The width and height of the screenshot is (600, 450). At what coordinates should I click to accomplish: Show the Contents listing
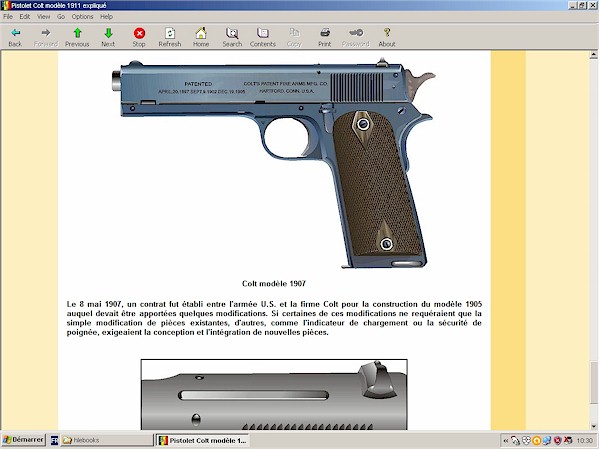[x=262, y=37]
